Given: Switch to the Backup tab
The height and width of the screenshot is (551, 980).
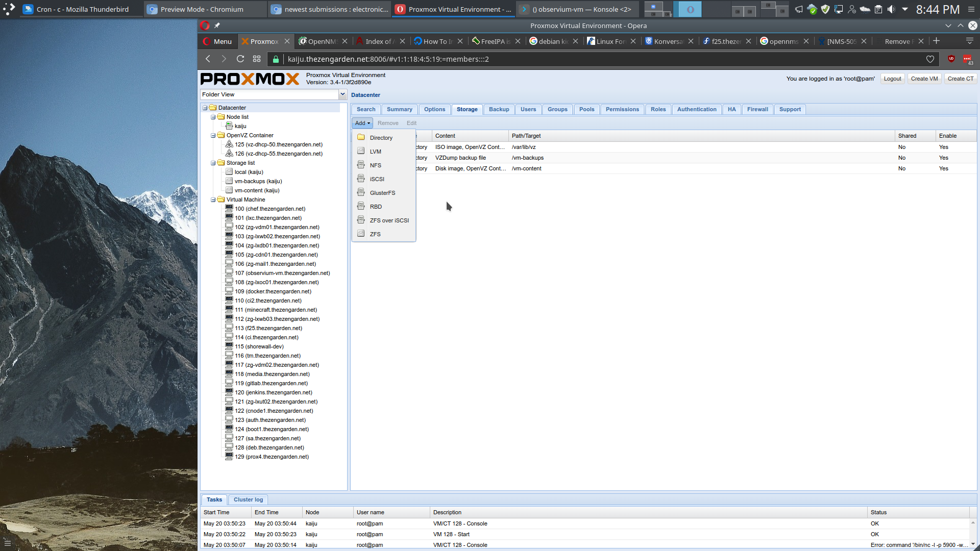Looking at the screenshot, I should click(499, 109).
